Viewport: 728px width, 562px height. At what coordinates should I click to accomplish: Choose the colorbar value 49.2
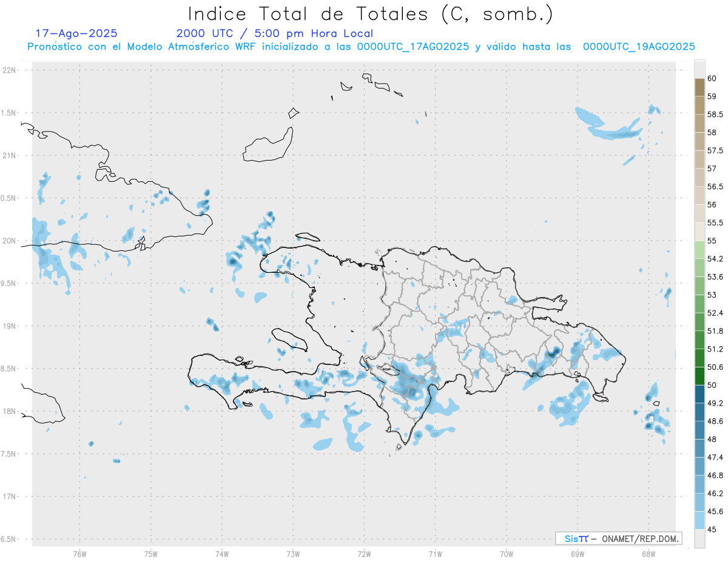click(715, 403)
